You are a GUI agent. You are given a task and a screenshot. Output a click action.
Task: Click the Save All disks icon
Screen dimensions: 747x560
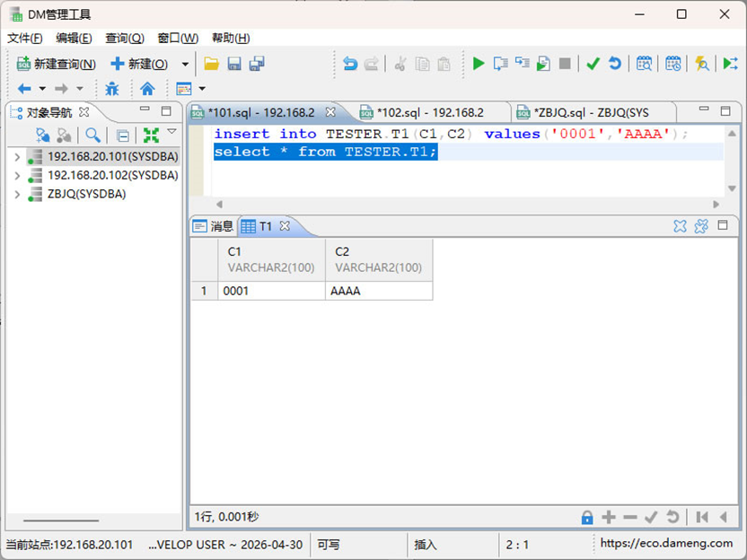coord(257,64)
